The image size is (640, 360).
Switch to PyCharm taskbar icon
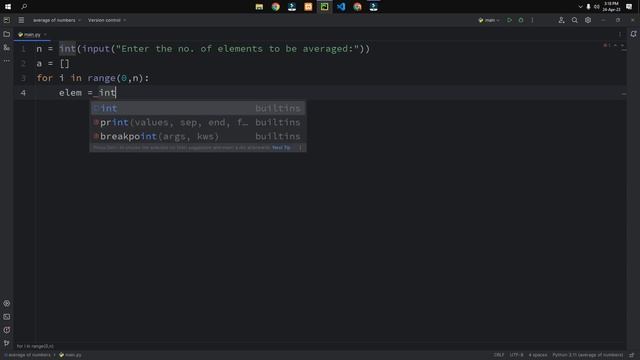324,7
